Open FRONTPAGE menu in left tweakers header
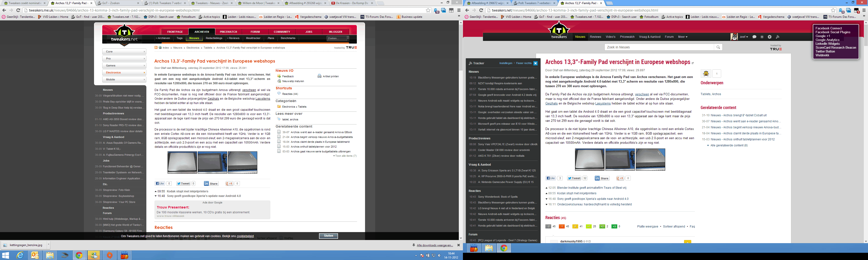This screenshot has width=868, height=260. (x=175, y=32)
